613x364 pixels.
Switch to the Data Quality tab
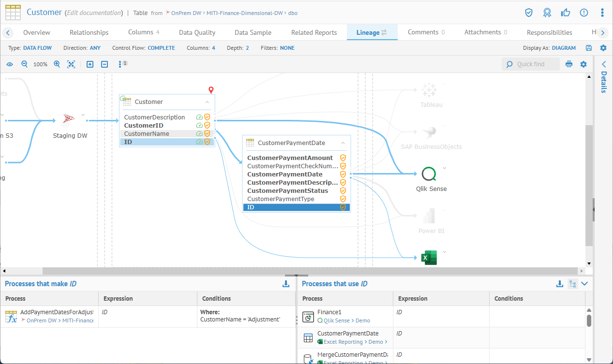197,32
